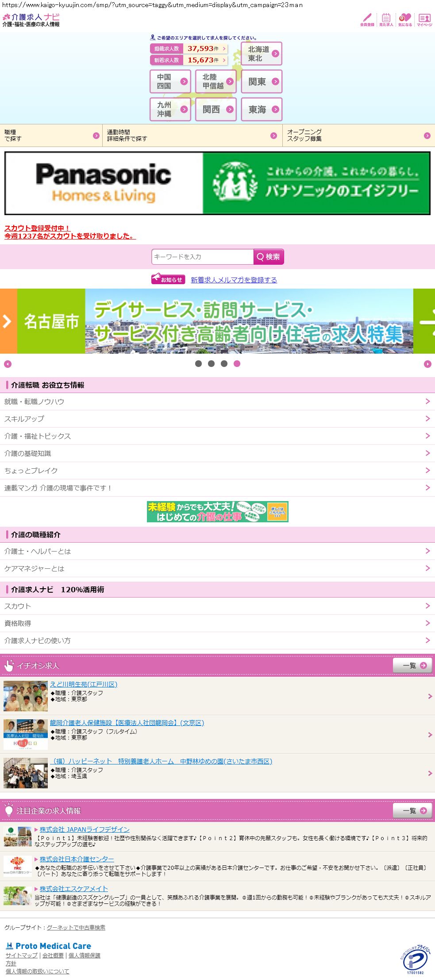The height and width of the screenshot is (980, 435).
Task: Click 一覧 button in イチオシ求人 header
Action: (412, 665)
